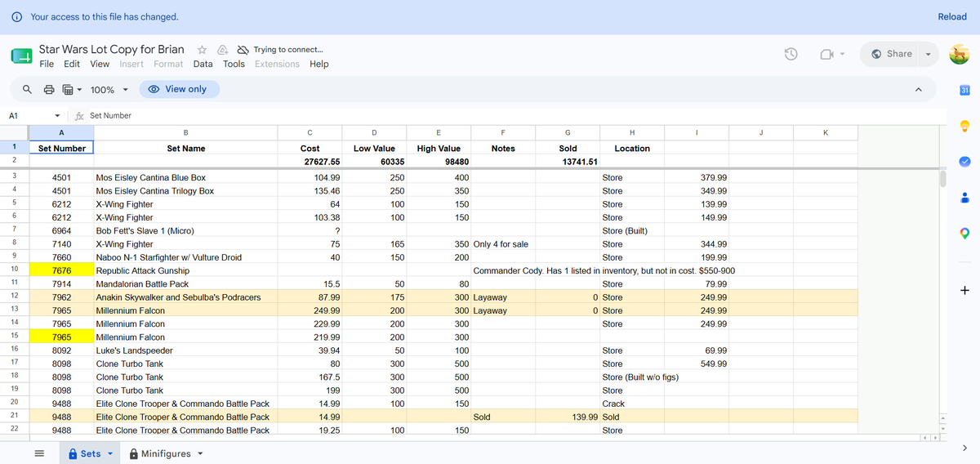Image resolution: width=980 pixels, height=464 pixels.
Task: Collapse the toolbar with hide menus chevron
Action: pyautogui.click(x=918, y=89)
